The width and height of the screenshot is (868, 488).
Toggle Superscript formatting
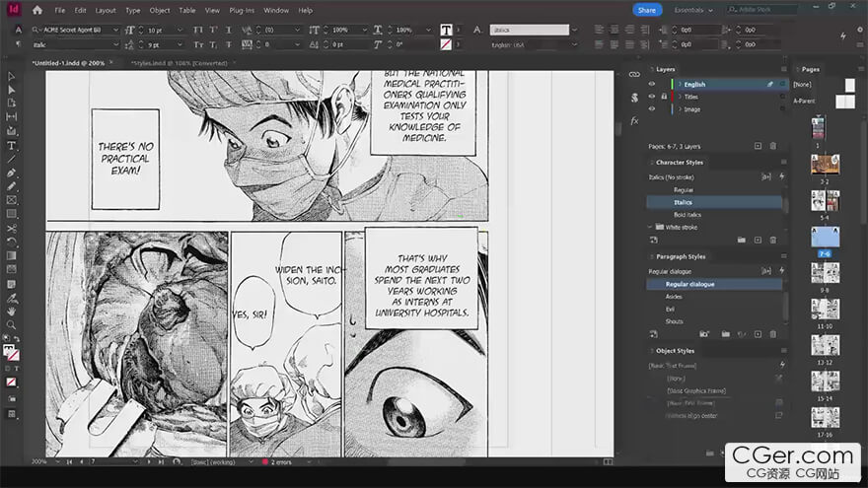213,30
